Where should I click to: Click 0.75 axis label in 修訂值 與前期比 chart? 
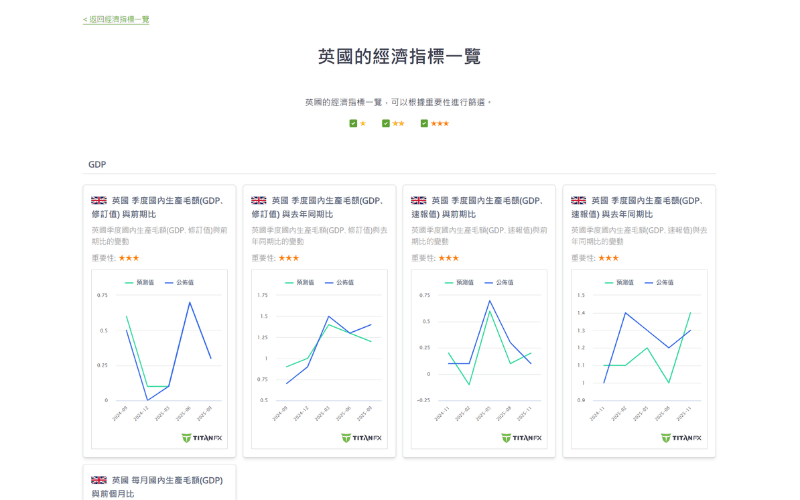[x=103, y=295]
